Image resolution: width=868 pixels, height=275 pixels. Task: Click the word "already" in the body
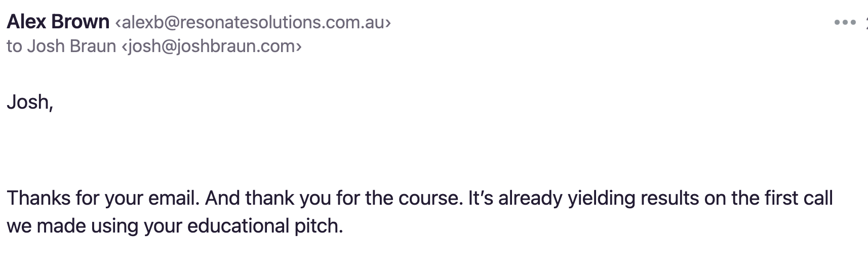(x=531, y=198)
